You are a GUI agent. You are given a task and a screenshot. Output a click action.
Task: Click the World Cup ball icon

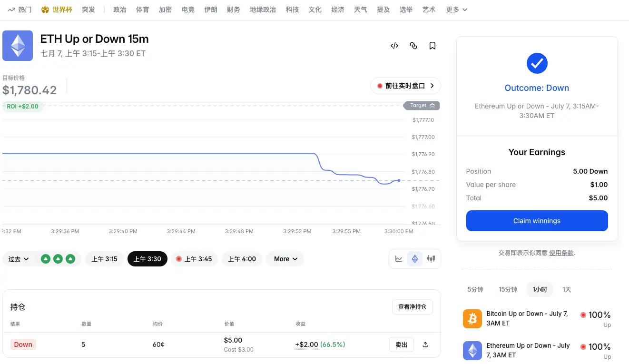[45, 10]
